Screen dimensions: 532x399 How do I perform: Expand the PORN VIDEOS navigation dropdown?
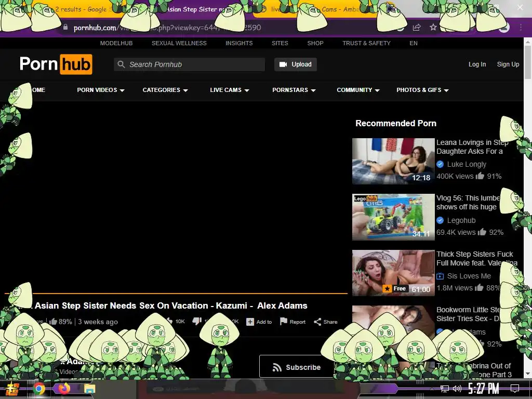(101, 90)
